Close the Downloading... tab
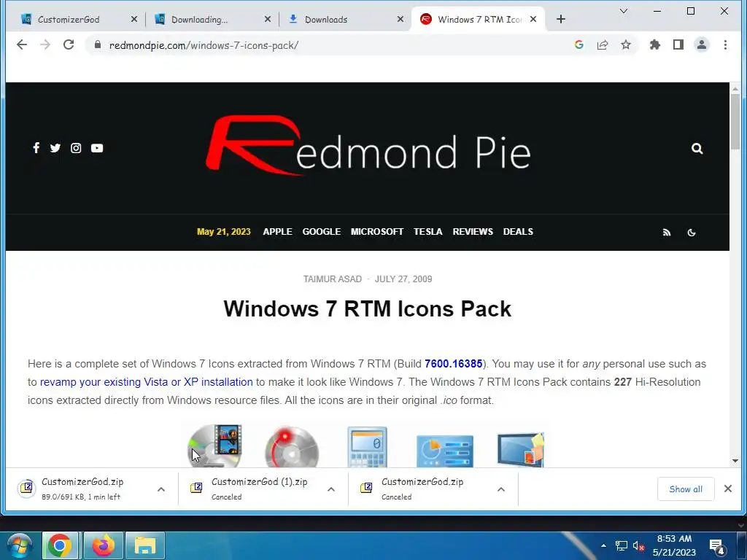This screenshot has width=747, height=560. tap(267, 20)
